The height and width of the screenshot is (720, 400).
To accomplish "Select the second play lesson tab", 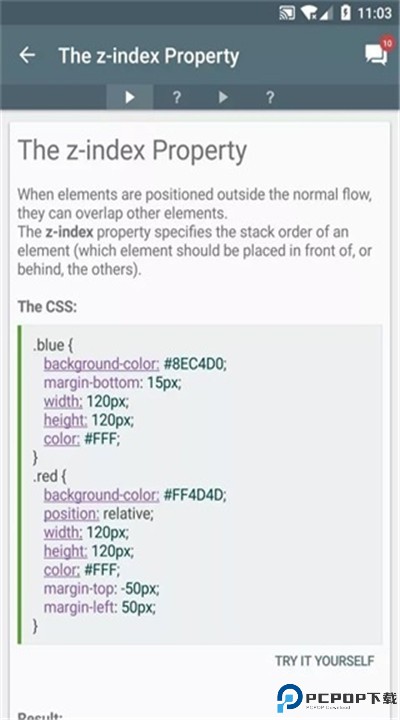I will click(x=223, y=97).
